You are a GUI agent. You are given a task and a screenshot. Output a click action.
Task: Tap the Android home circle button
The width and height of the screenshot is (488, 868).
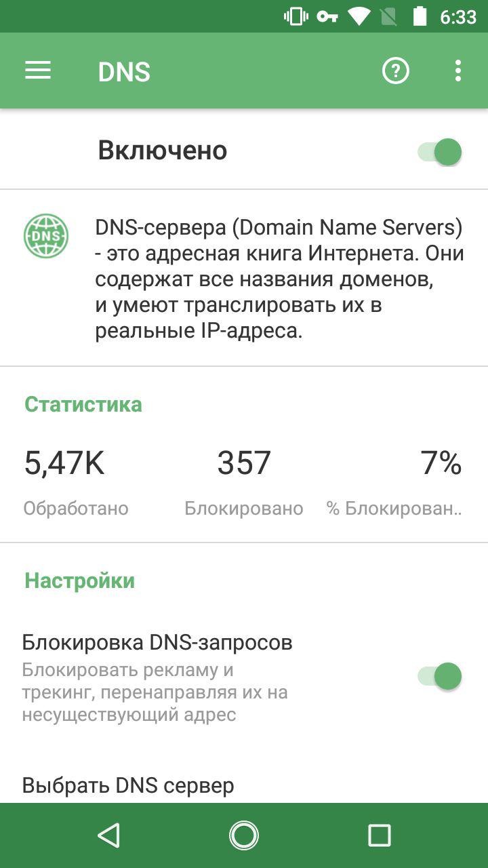pos(244,835)
